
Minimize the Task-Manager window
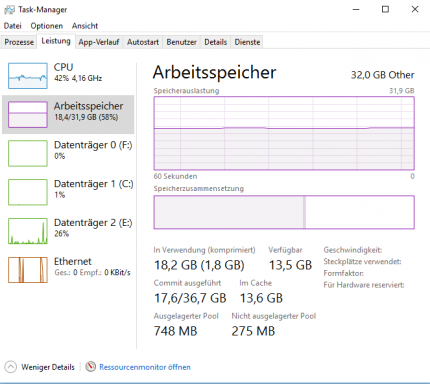pyautogui.click(x=356, y=9)
